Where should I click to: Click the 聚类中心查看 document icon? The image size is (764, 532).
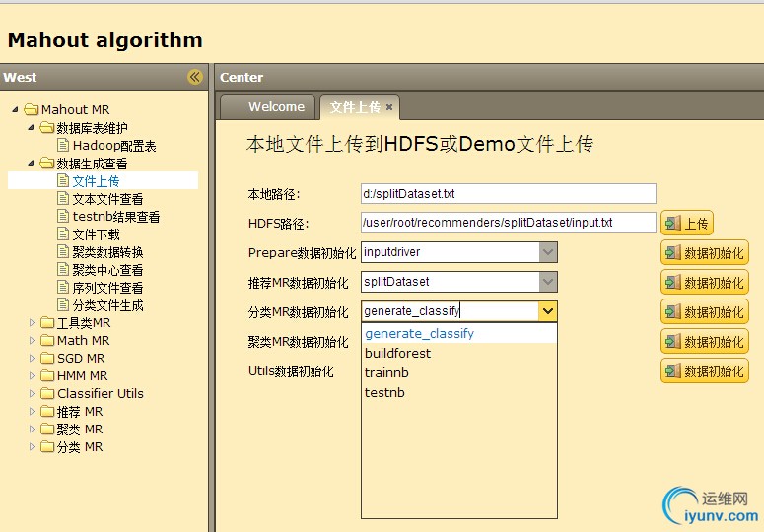coord(63,269)
